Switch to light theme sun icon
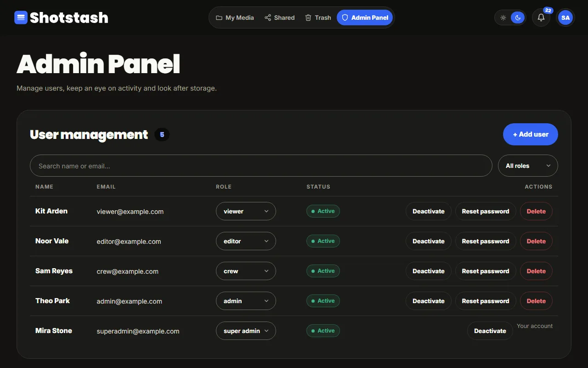 tap(503, 18)
